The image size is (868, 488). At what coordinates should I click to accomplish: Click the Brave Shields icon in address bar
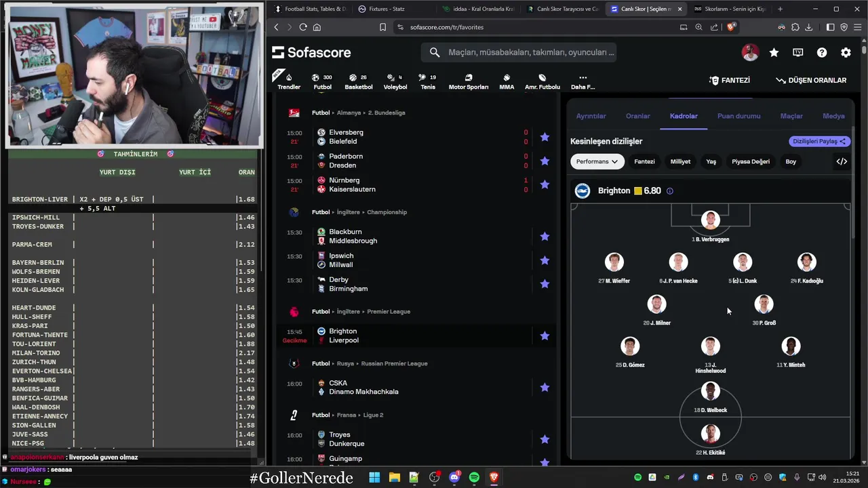(x=731, y=27)
